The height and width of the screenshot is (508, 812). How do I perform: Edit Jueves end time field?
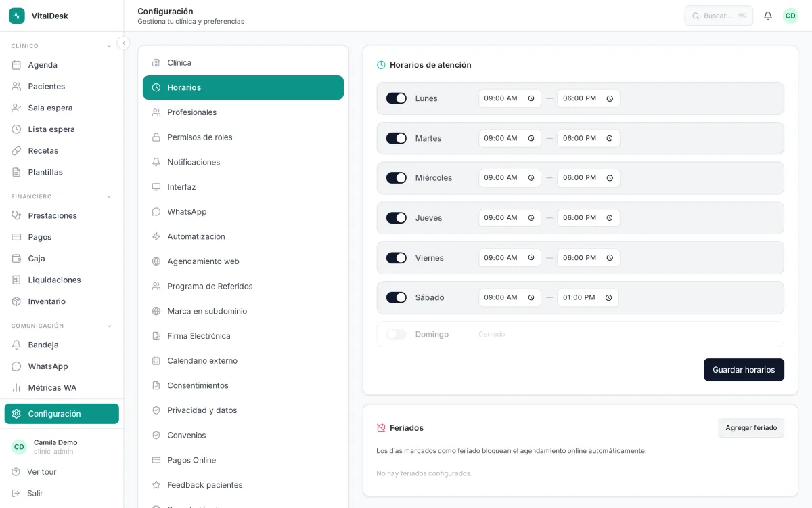(588, 217)
